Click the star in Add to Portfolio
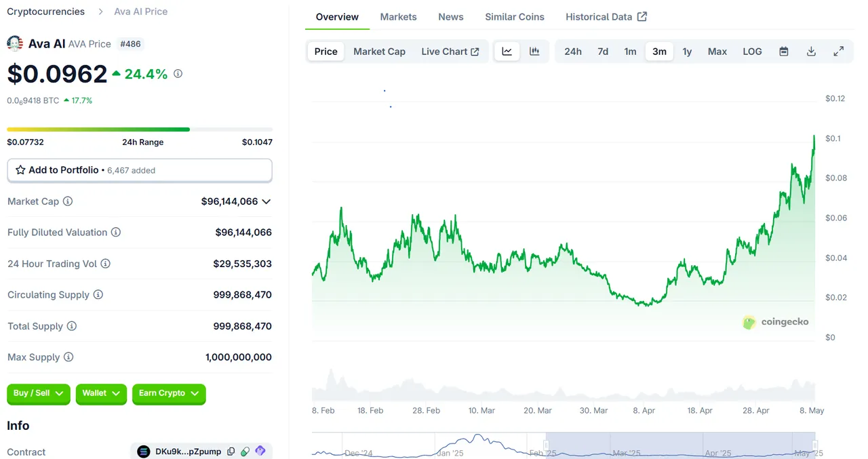The height and width of the screenshot is (459, 868). (x=20, y=170)
